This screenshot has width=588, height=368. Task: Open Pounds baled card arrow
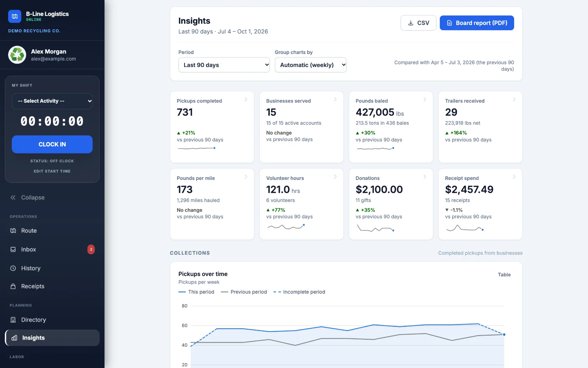coord(425,99)
